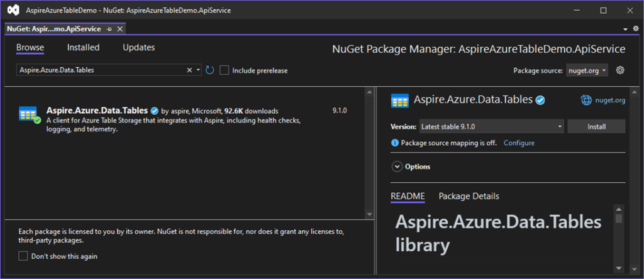Click the info icon for source mapping

click(x=395, y=143)
